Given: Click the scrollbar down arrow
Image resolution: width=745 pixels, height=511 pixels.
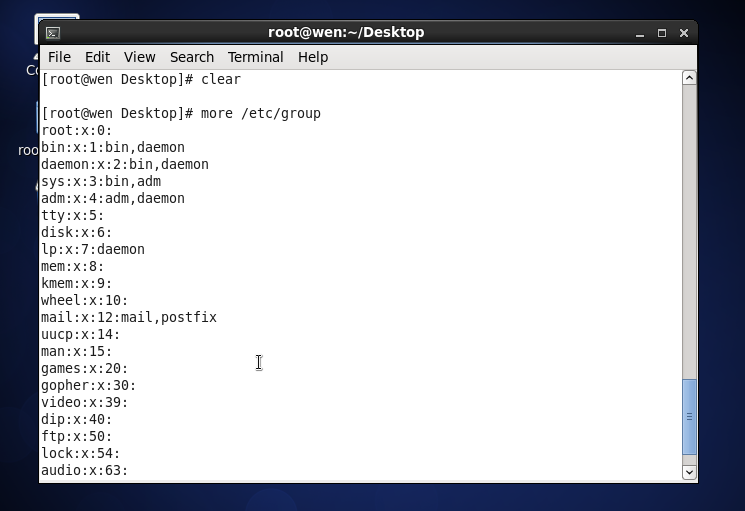Looking at the screenshot, I should coord(689,472).
